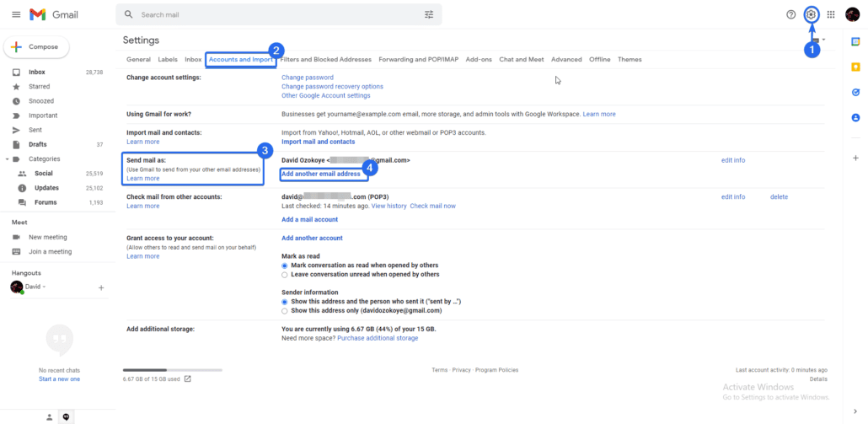
Task: Click Start a new one chat link
Action: click(x=59, y=379)
